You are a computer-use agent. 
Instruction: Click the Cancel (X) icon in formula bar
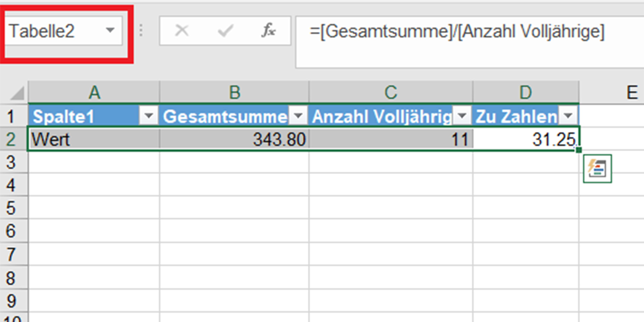point(181,31)
